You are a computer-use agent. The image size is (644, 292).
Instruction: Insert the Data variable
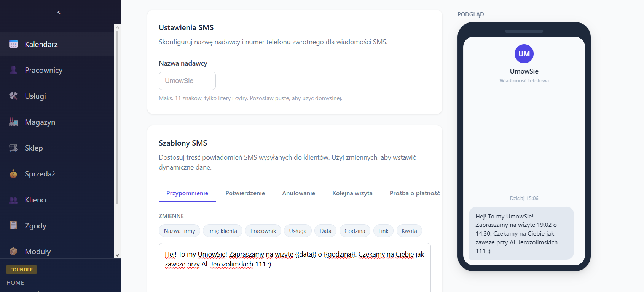click(x=325, y=231)
